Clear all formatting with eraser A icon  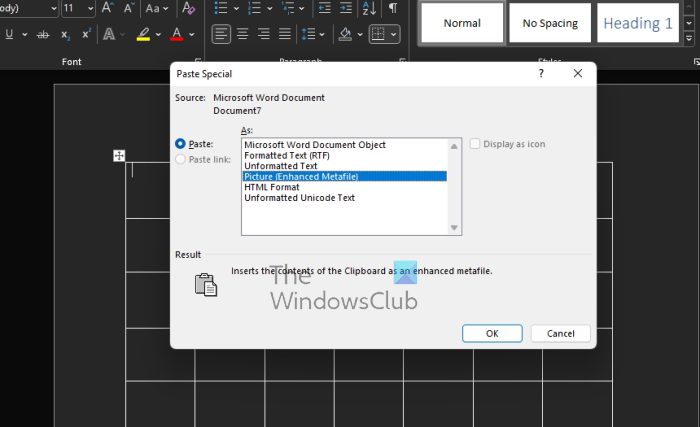tap(188, 8)
